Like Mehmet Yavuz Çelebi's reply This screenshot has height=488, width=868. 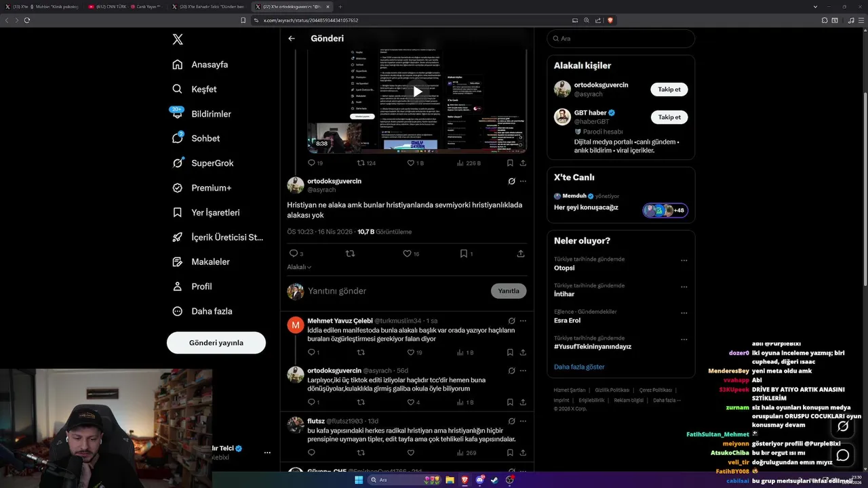click(414, 352)
